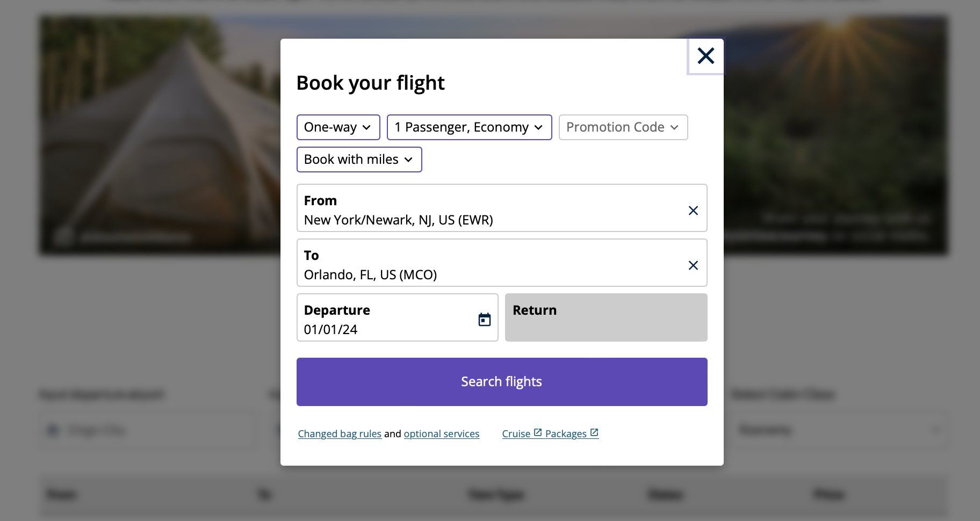Click external-link icon next to Packages
Image resolution: width=980 pixels, height=521 pixels.
pyautogui.click(x=594, y=432)
